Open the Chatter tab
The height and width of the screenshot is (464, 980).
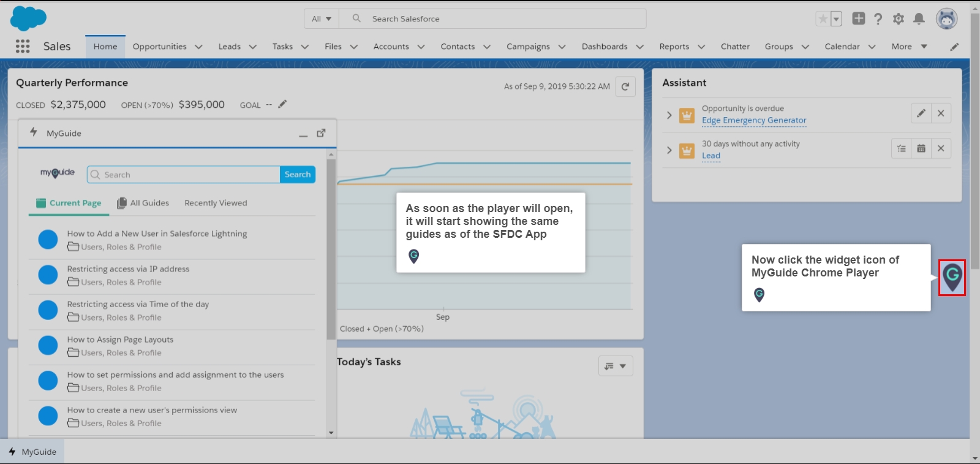tap(735, 47)
